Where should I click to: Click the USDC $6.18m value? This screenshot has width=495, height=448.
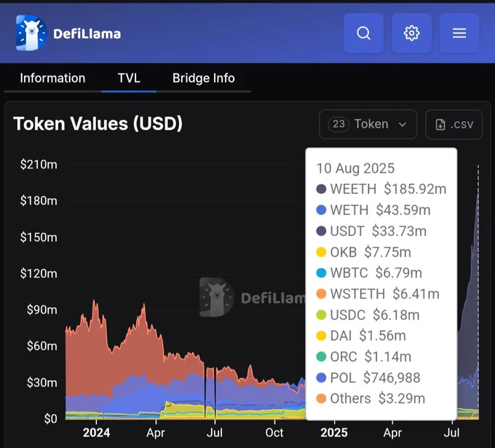396,315
